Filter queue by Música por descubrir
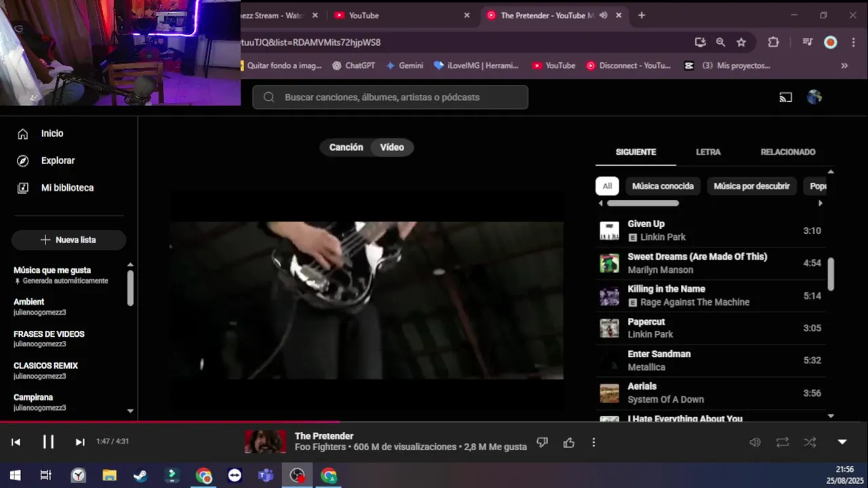The image size is (868, 488). point(751,186)
